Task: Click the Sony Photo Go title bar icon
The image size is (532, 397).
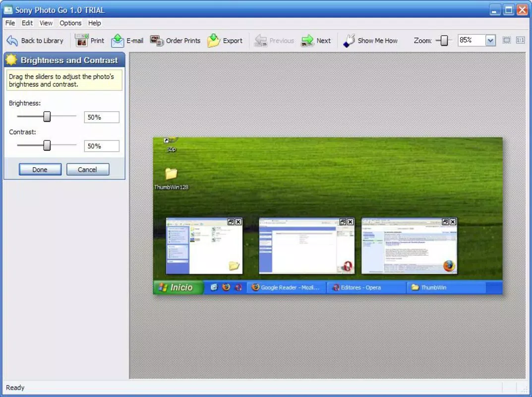Action: point(8,10)
